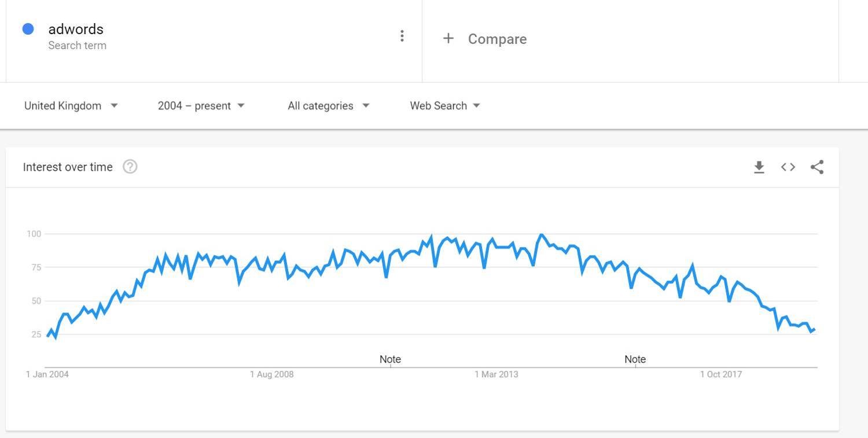Click the chart peak at value 100

click(x=541, y=234)
